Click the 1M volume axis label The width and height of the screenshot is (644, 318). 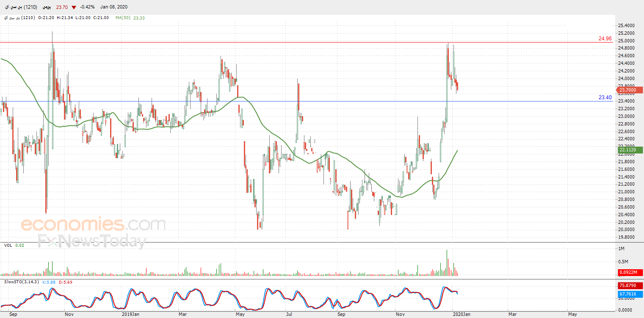click(x=621, y=248)
